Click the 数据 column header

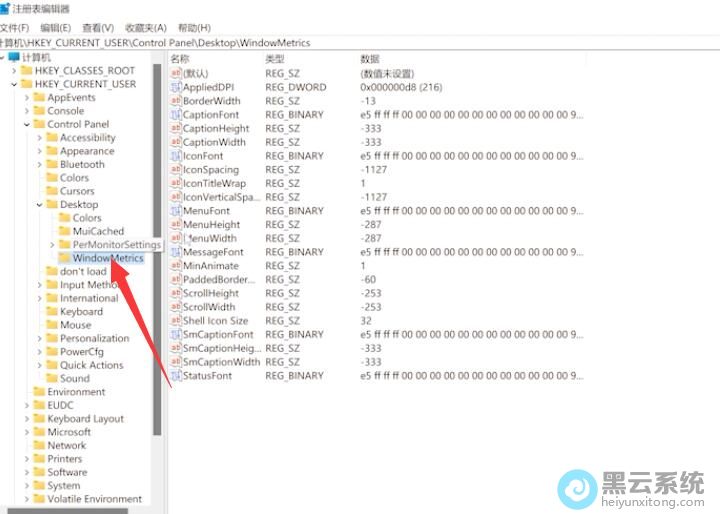coord(370,59)
